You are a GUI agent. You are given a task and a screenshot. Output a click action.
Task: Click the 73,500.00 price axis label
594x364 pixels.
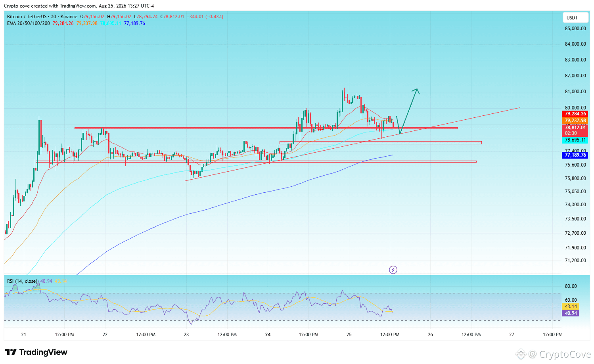[x=575, y=219]
